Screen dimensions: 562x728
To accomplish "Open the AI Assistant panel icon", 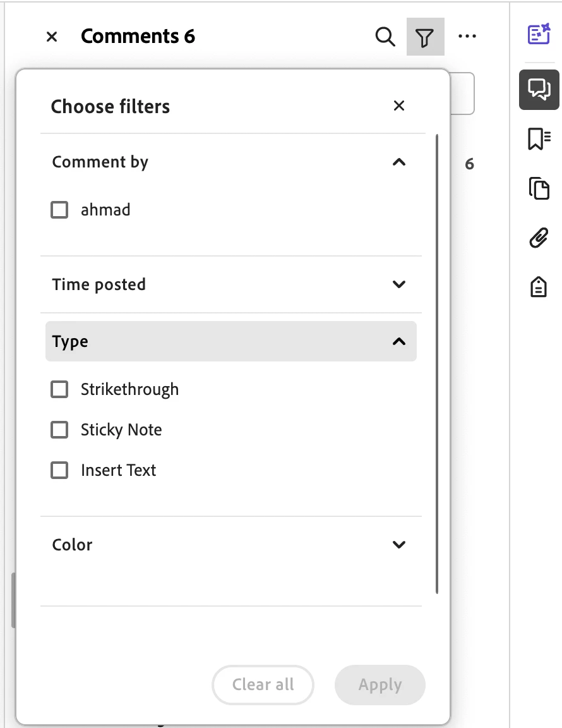I will [539, 34].
